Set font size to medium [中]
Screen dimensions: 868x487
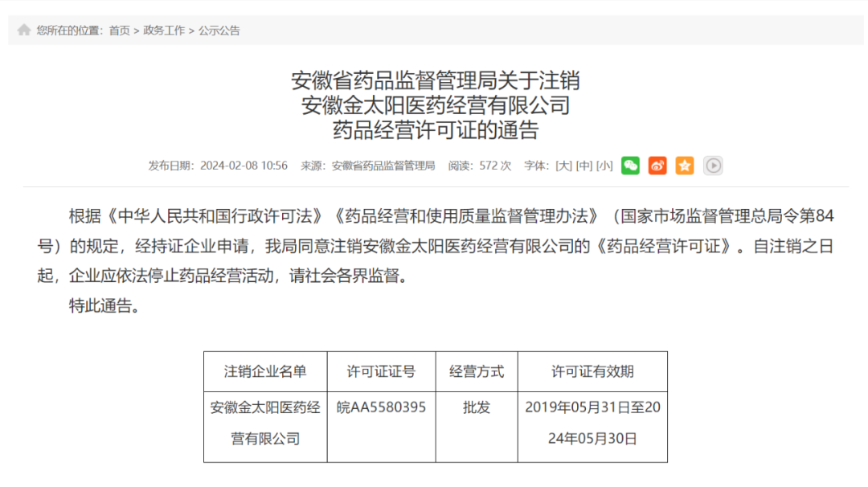pos(583,166)
